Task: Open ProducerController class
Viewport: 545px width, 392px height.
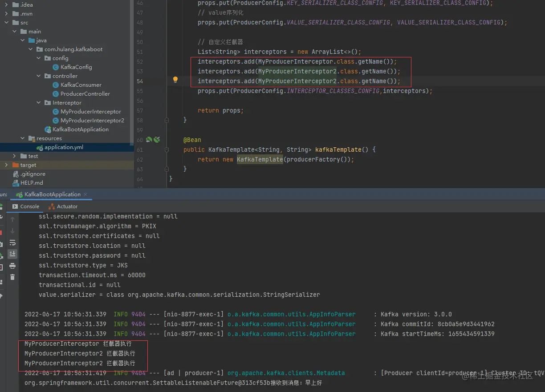Action: click(x=85, y=94)
